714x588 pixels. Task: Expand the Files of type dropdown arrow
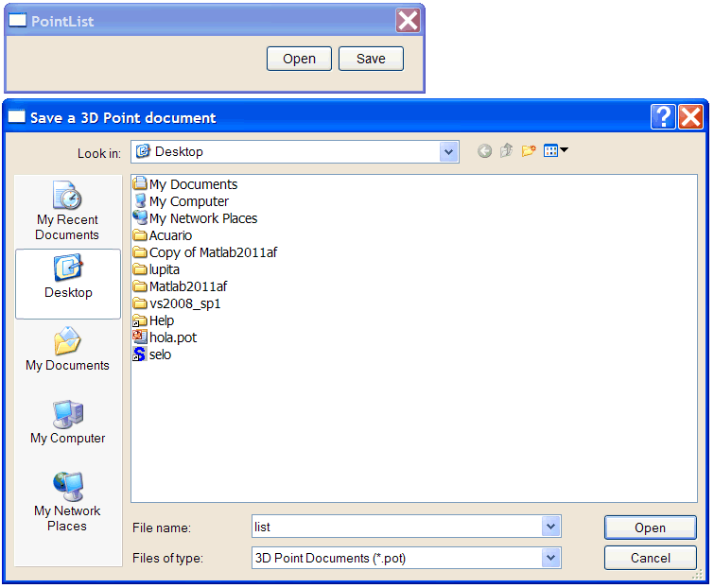pyautogui.click(x=551, y=558)
